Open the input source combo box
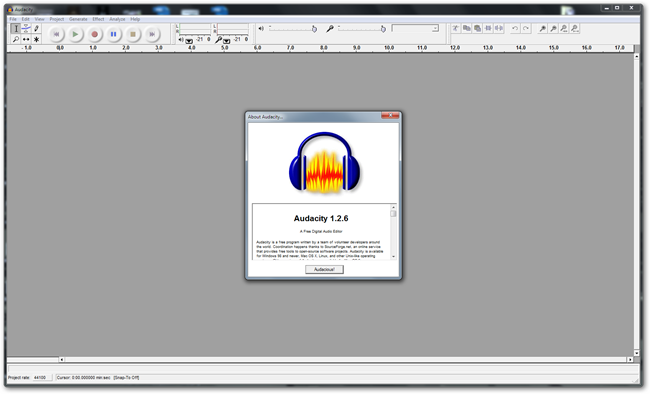Screen dimensions: 650x394 [x=415, y=28]
